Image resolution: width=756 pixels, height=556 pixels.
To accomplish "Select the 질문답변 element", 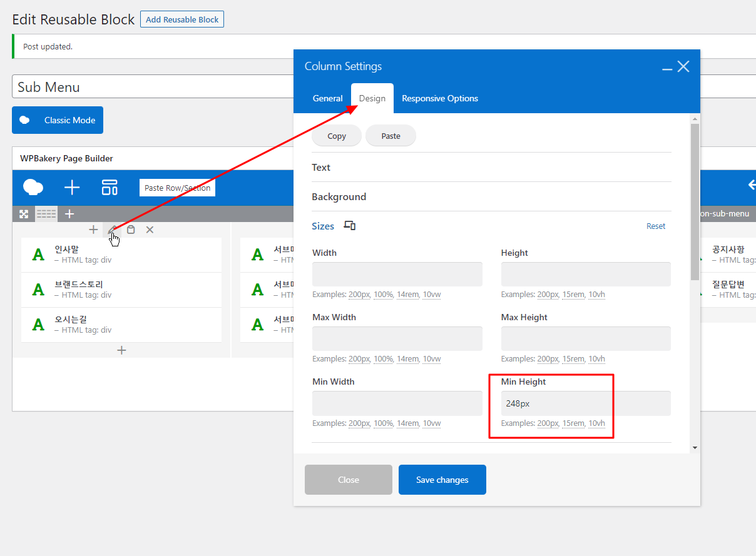I will coord(728,290).
